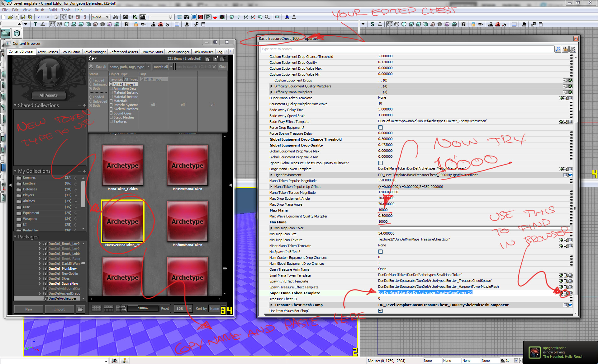
Task: Click the New button in Content Browser
Action: pos(29,309)
